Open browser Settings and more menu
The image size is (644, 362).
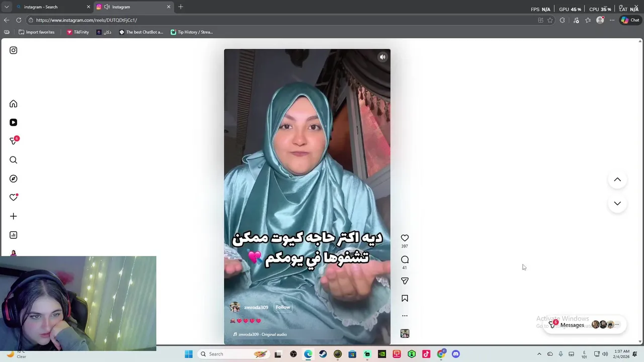click(612, 20)
